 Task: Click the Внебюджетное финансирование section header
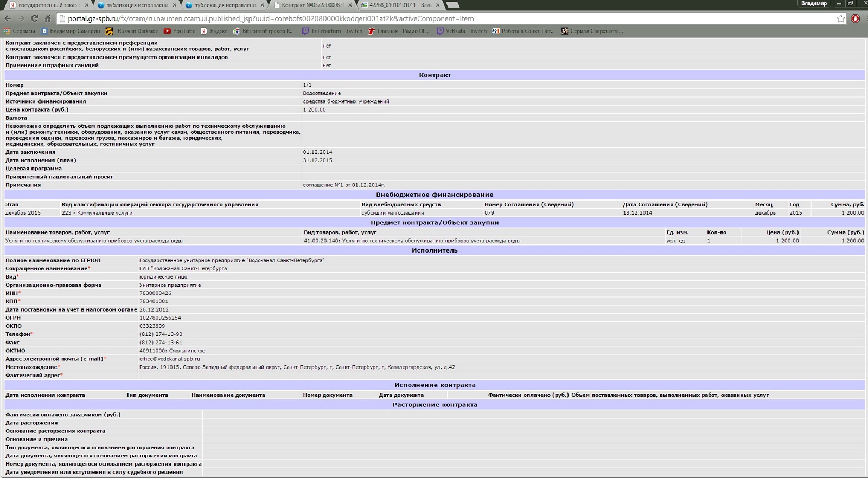(x=435, y=195)
